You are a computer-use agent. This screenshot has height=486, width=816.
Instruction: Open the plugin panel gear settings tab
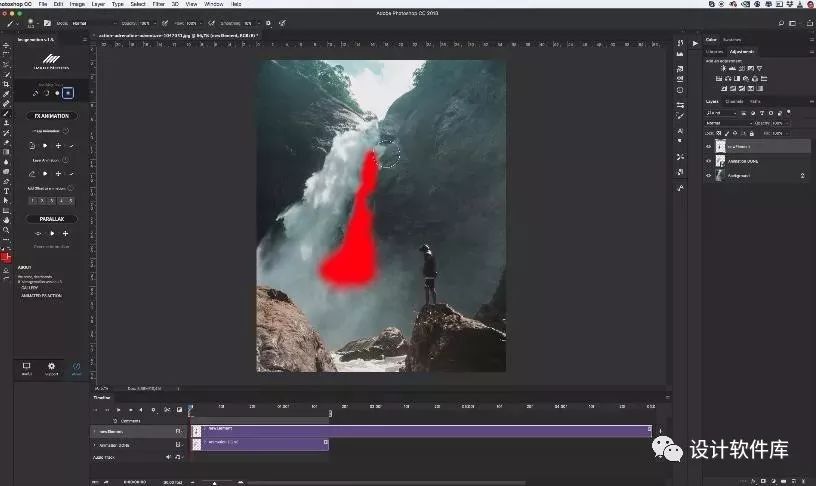[51, 368]
